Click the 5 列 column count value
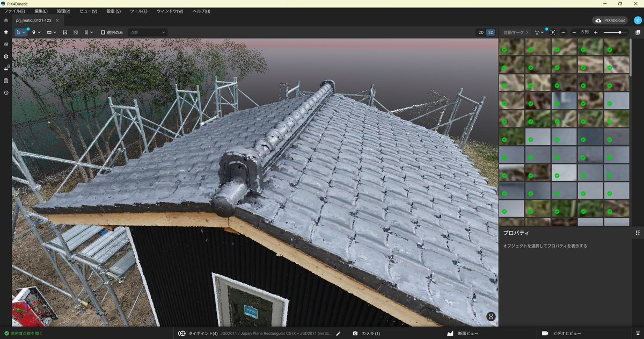The width and height of the screenshot is (644, 339). tap(585, 32)
